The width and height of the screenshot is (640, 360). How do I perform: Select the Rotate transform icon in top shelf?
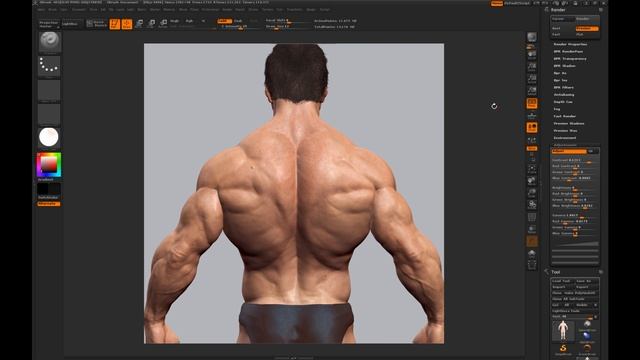click(163, 24)
